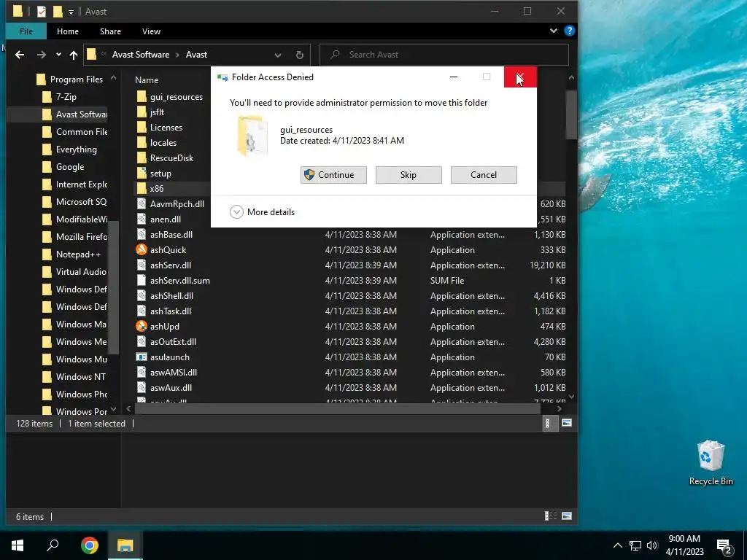Cancel the folder move dialog
The image size is (747, 560).
pos(484,175)
